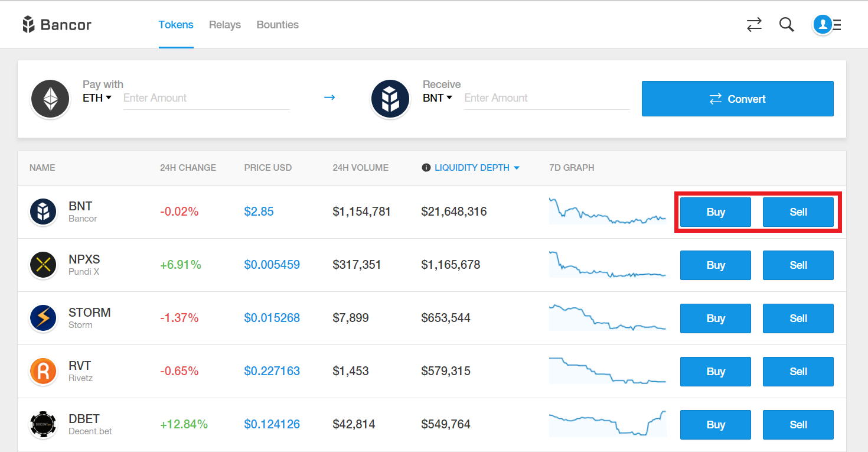This screenshot has height=452, width=868.
Task: Click Buy for STORM
Action: coord(716,318)
